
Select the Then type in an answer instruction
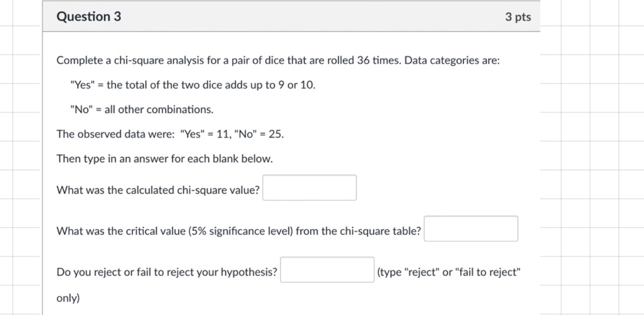(164, 159)
